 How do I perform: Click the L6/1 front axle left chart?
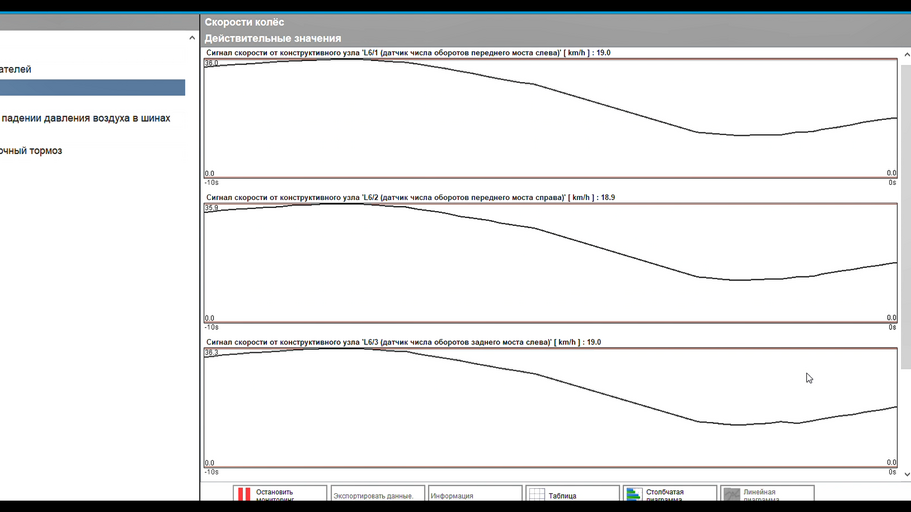pos(551,119)
